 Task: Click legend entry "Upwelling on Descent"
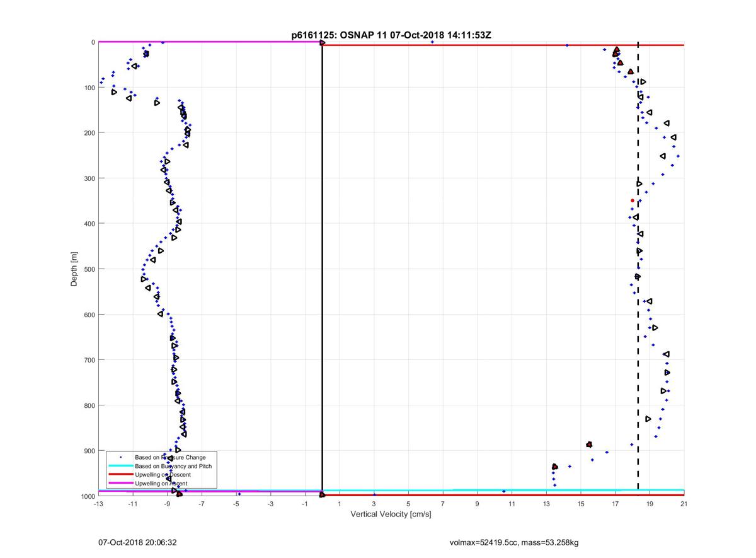(163, 475)
